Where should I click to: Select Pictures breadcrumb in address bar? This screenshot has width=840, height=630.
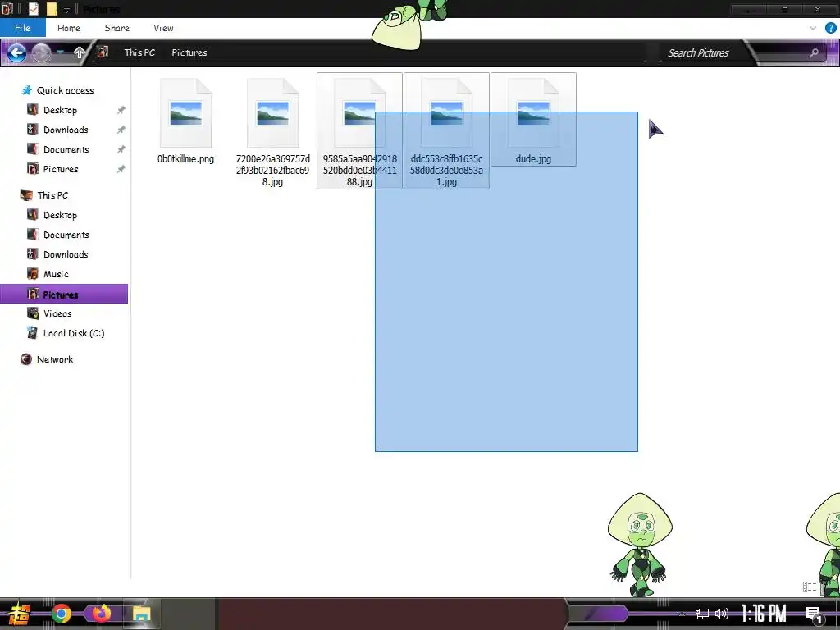(x=189, y=52)
